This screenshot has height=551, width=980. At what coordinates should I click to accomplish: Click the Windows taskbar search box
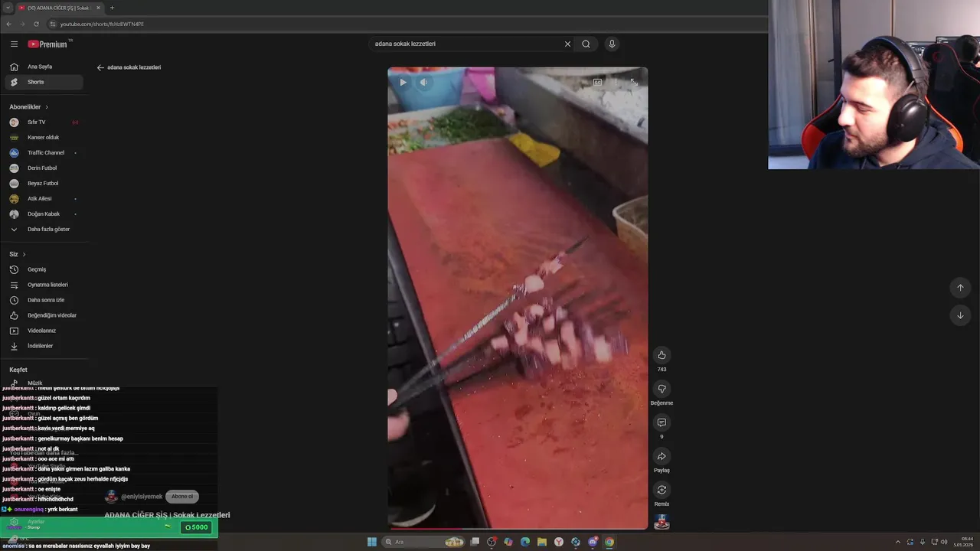tap(425, 542)
